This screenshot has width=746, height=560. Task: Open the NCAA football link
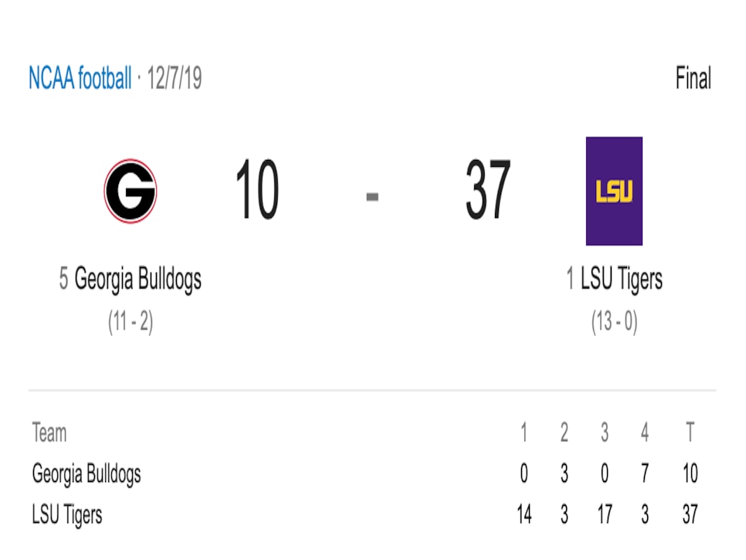pyautogui.click(x=80, y=77)
